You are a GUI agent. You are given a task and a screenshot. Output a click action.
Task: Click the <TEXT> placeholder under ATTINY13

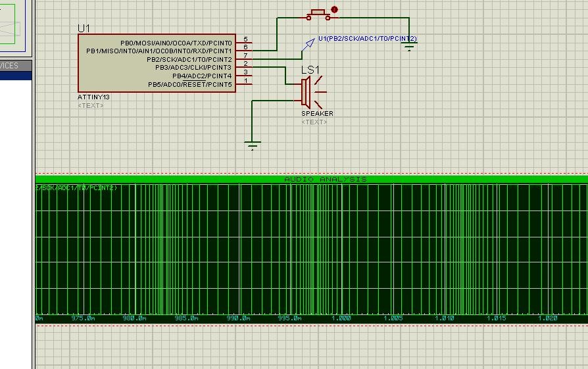pos(90,106)
